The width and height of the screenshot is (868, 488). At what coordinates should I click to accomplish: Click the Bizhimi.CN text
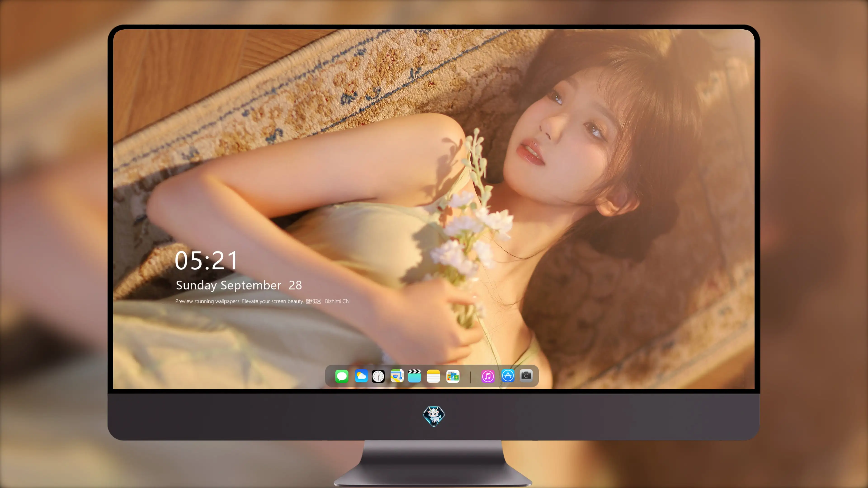[x=337, y=301]
